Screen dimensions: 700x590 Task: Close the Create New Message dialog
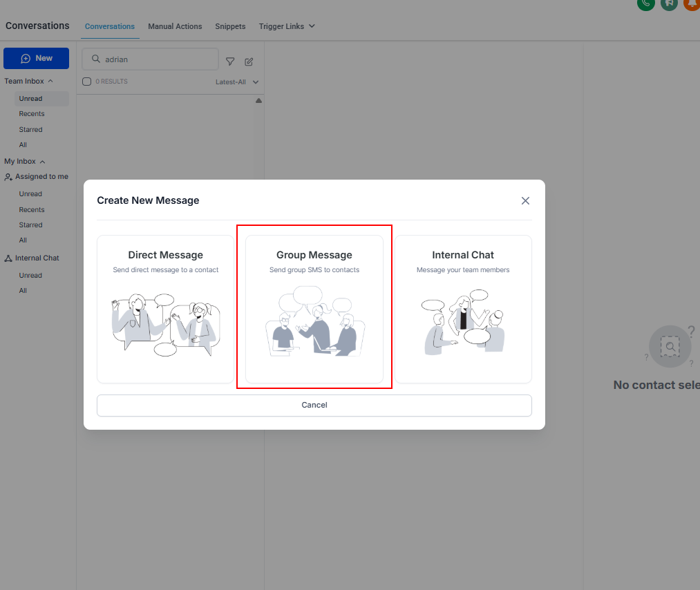click(525, 201)
